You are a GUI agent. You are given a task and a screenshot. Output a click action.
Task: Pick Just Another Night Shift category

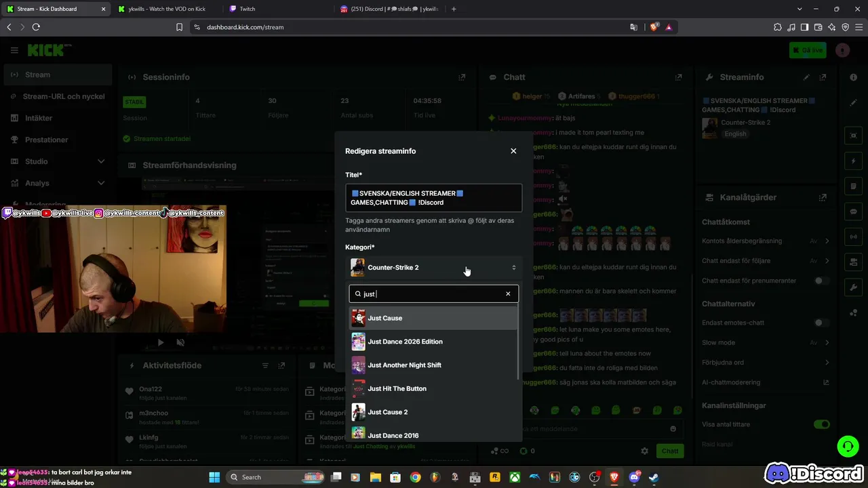point(433,365)
